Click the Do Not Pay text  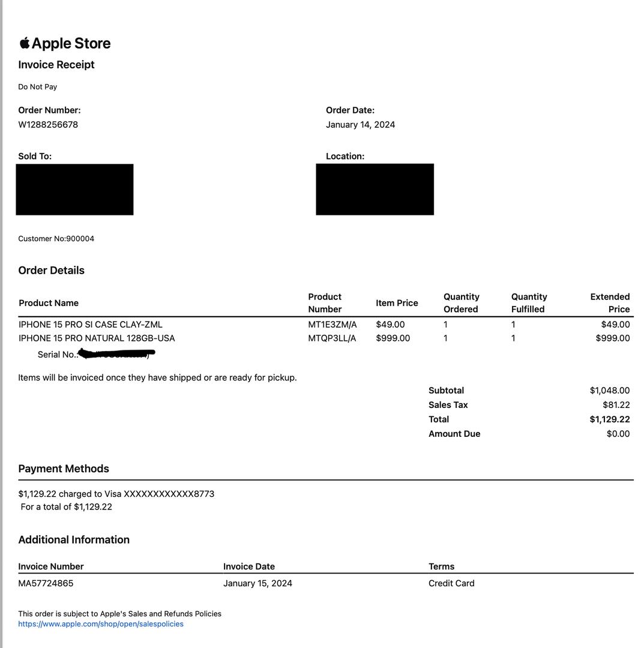[38, 87]
